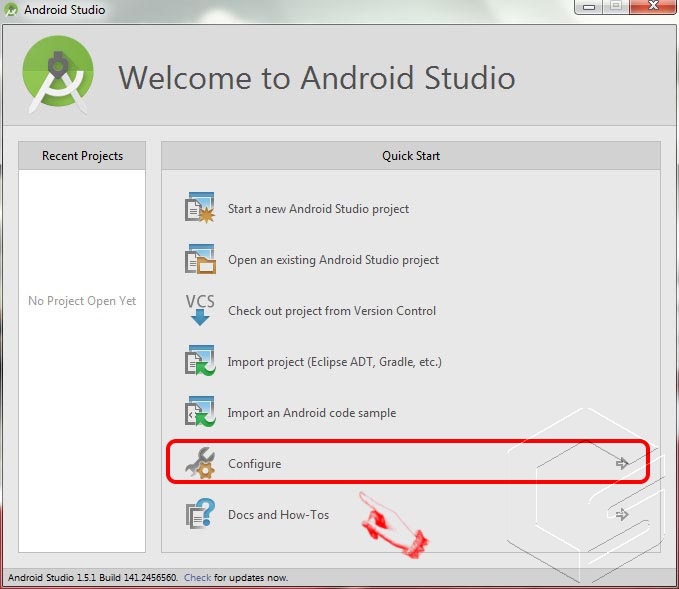The height and width of the screenshot is (589, 679).
Task: Click the Check link for updates
Action: coord(197,578)
